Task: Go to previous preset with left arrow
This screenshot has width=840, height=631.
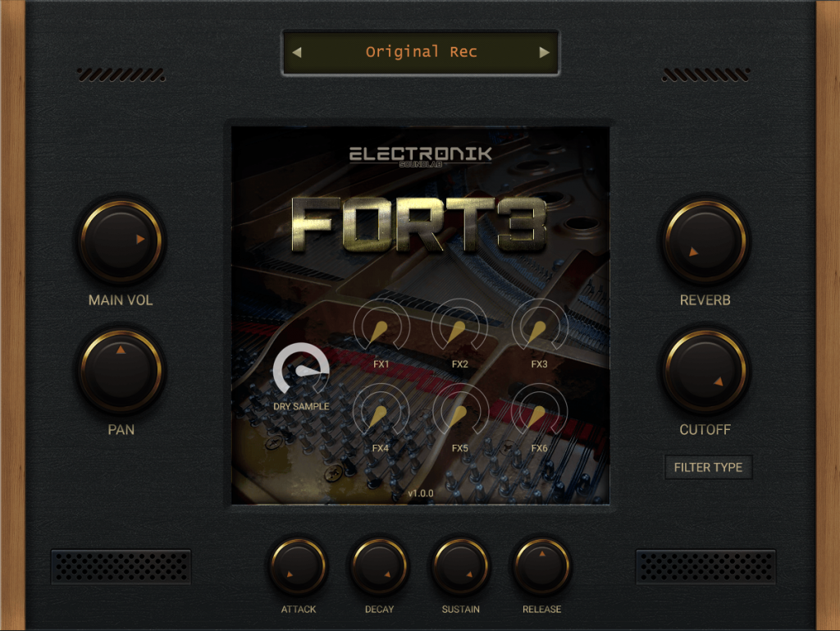Action: pos(297,53)
